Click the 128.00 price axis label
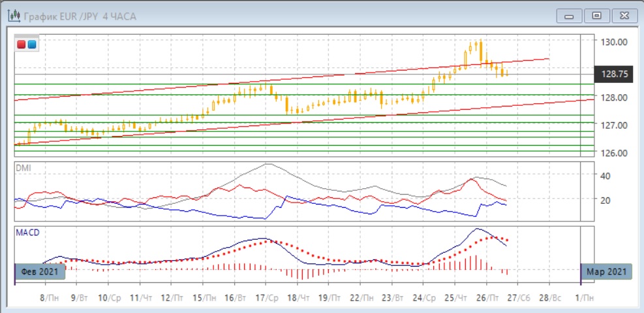 coord(613,97)
